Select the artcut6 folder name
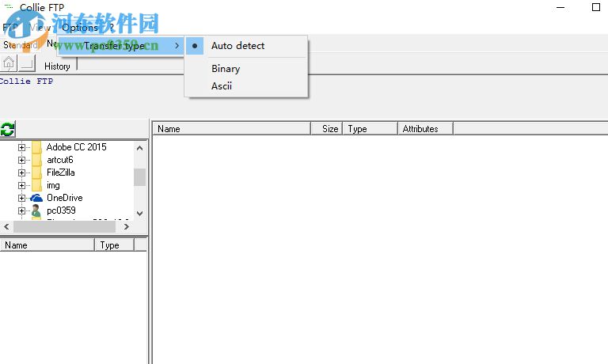The height and width of the screenshot is (364, 608). click(60, 160)
